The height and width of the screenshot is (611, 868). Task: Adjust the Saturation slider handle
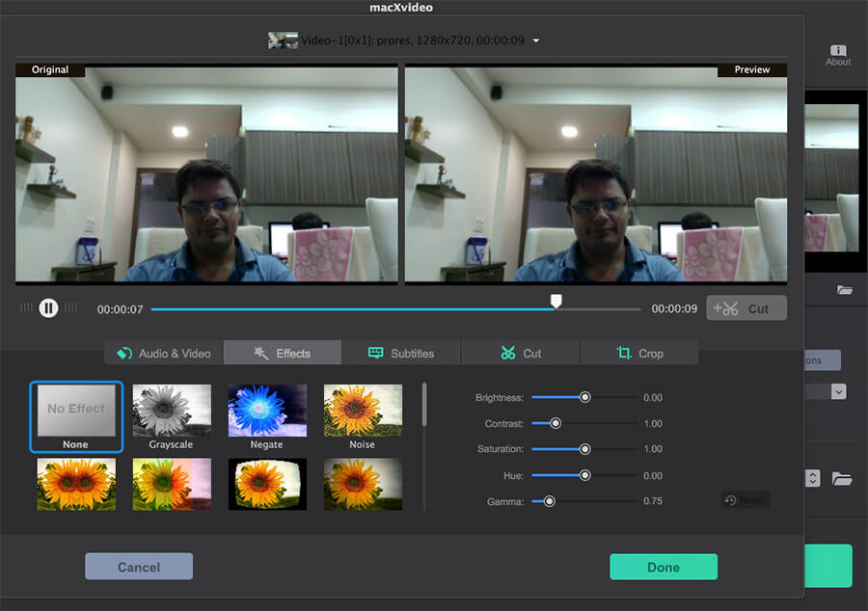(x=584, y=449)
